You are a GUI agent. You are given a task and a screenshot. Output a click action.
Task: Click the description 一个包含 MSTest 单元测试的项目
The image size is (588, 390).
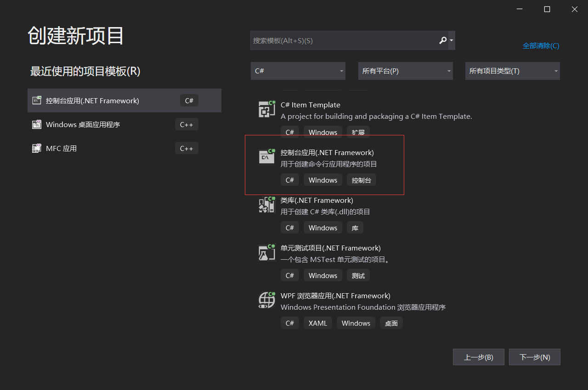point(336,260)
